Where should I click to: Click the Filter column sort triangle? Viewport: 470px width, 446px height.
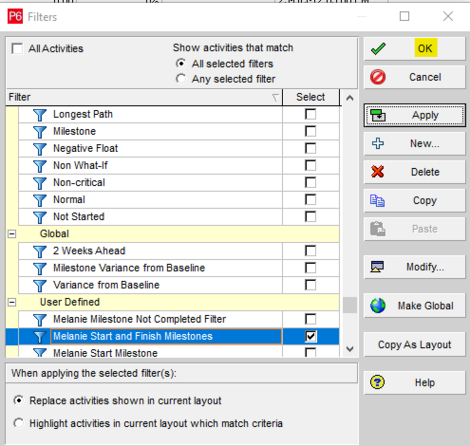coord(275,97)
